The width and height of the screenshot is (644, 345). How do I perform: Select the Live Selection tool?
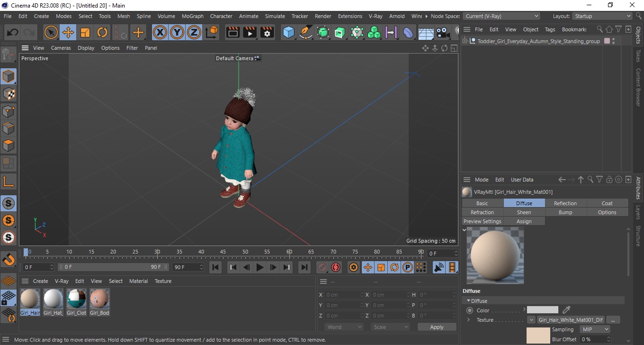click(x=51, y=33)
